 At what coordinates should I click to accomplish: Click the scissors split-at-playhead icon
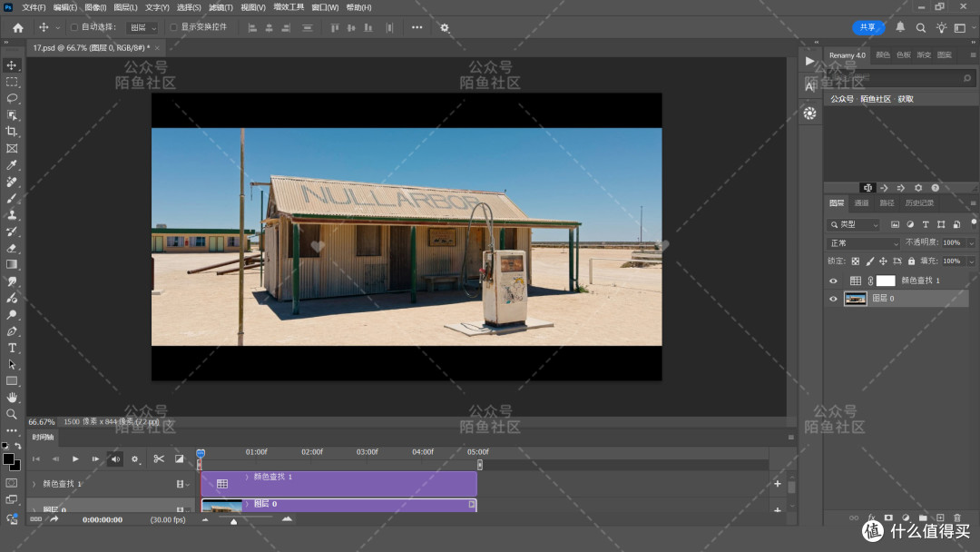point(159,458)
